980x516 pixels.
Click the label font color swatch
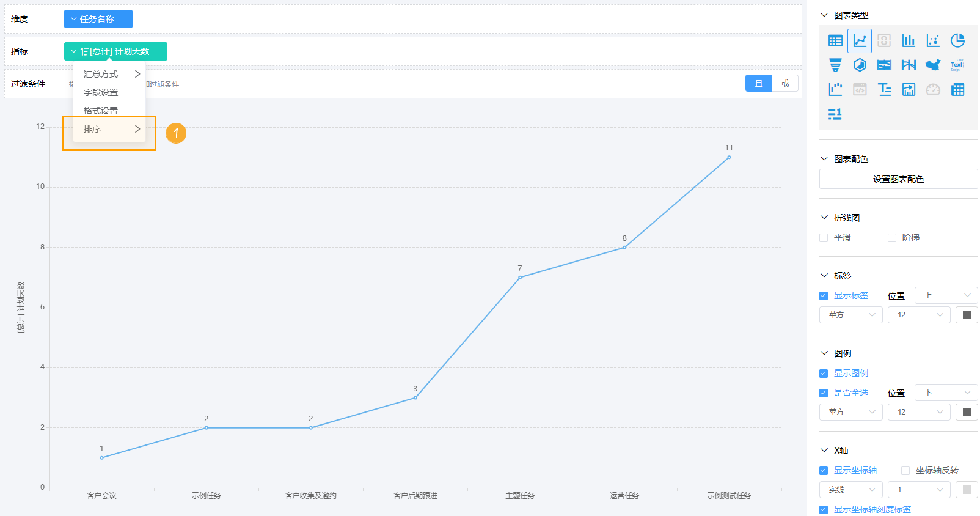[967, 315]
